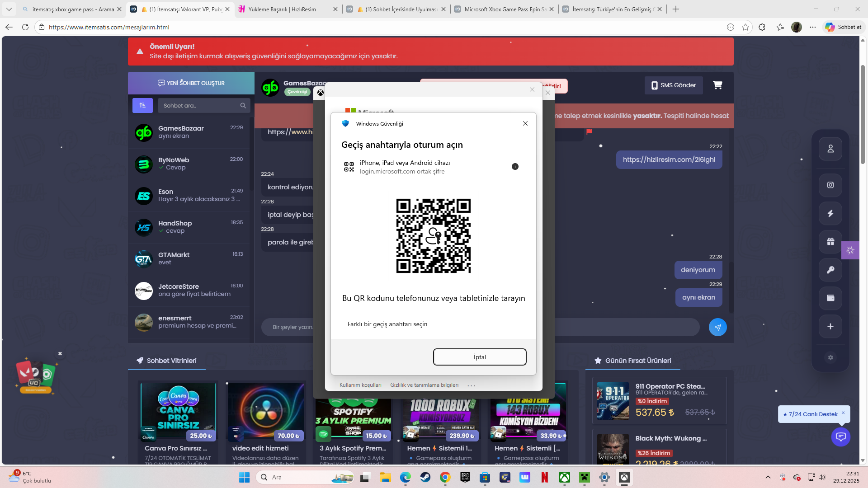This screenshot has width=868, height=488.
Task: Cancel the passkey sign-in with İptal
Action: click(x=480, y=357)
